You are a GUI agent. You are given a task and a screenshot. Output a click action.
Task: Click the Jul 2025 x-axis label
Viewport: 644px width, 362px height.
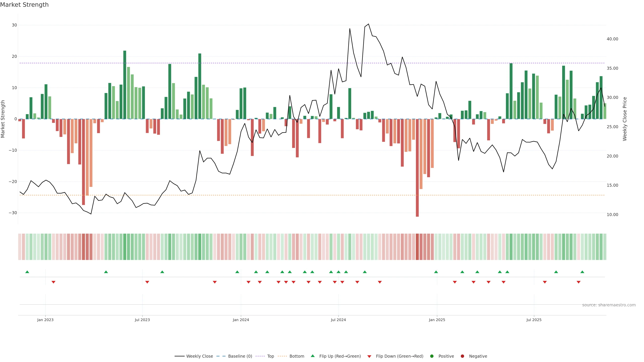click(534, 320)
